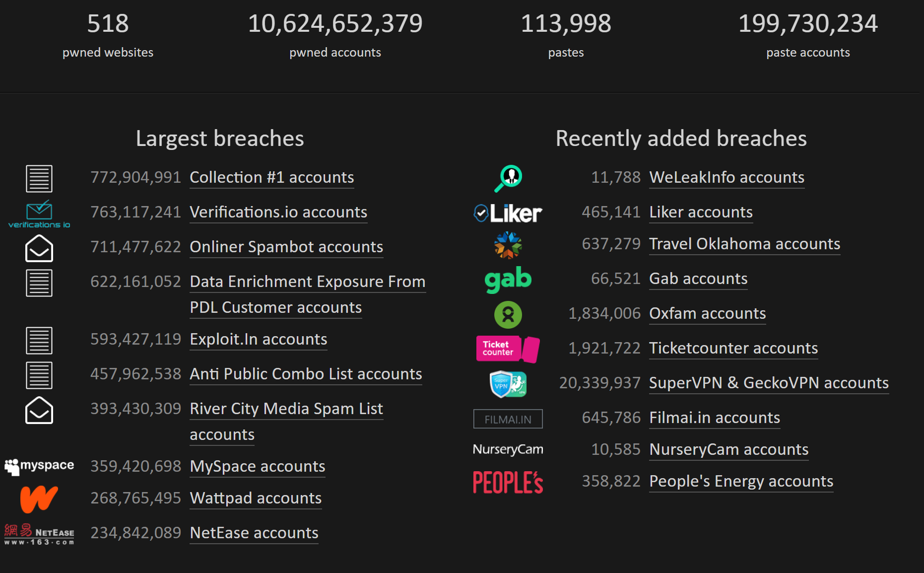924x573 pixels.
Task: Open Exploit.In accounts breach link
Action: [x=259, y=339]
